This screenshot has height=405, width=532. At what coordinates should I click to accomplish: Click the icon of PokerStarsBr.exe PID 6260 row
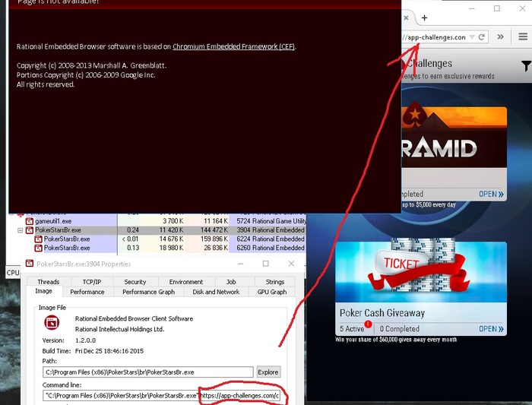[x=38, y=248]
